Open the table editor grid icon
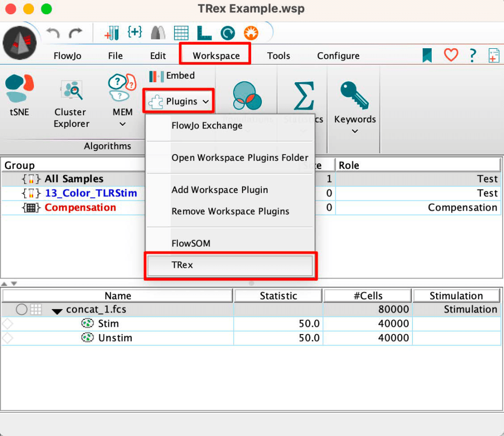Viewport: 504px width, 436px height. [x=181, y=33]
